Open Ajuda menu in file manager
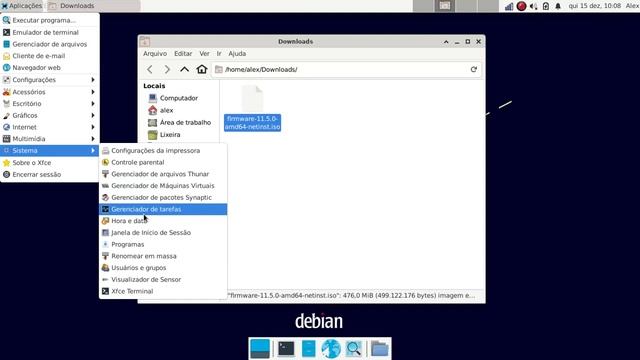 [x=237, y=53]
